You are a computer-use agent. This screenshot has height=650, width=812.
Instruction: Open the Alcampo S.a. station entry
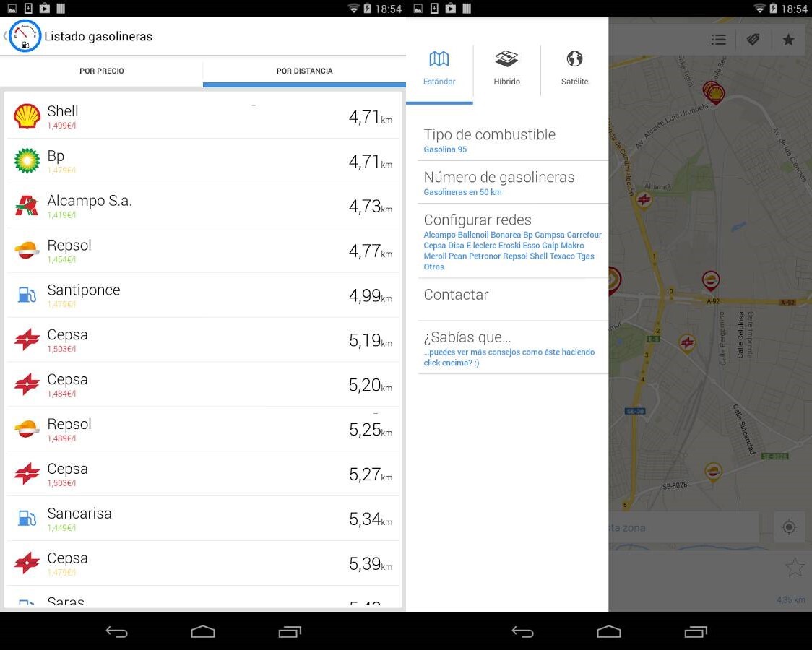tap(203, 206)
